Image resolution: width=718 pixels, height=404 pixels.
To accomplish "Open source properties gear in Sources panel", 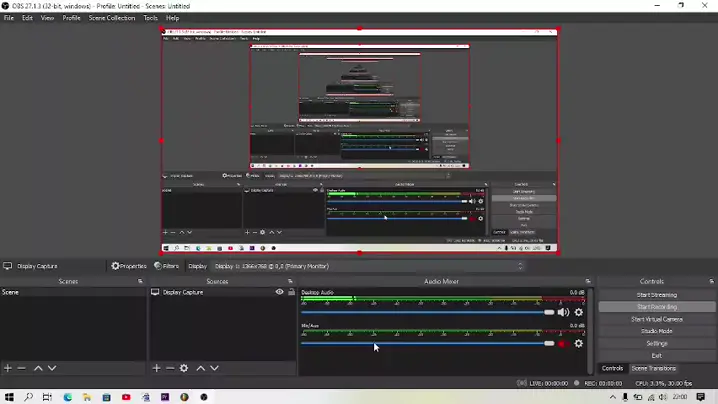I will pos(184,368).
